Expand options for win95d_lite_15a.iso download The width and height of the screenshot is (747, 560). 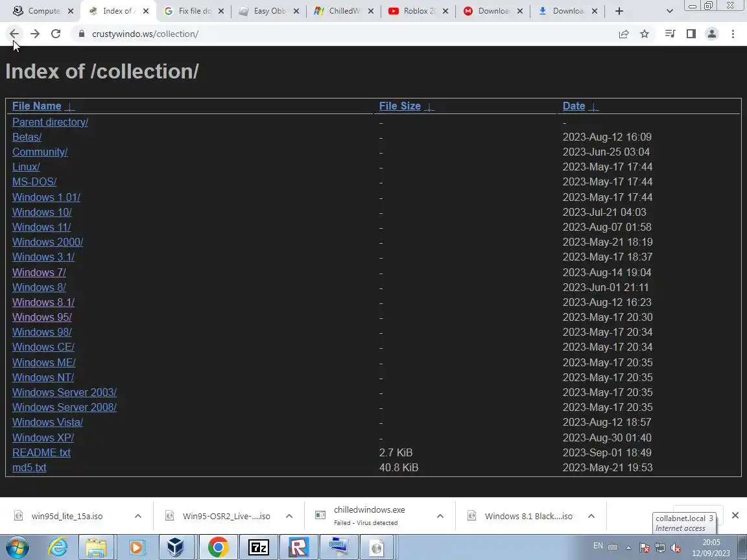coord(137,516)
